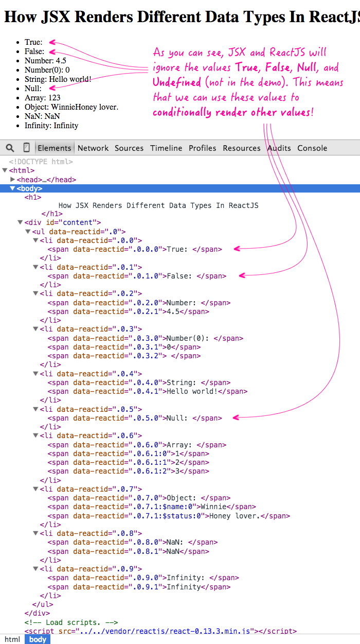The width and height of the screenshot is (360, 644).
Task: Click the page list item NaN: NaN
Action: point(42,116)
